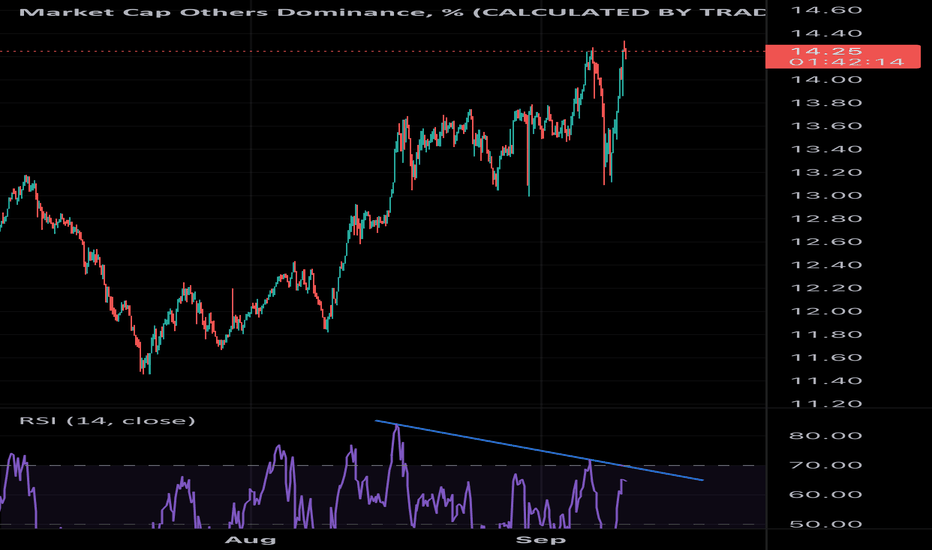
Task: Click the 11.80 price axis label
Action: pos(826,335)
